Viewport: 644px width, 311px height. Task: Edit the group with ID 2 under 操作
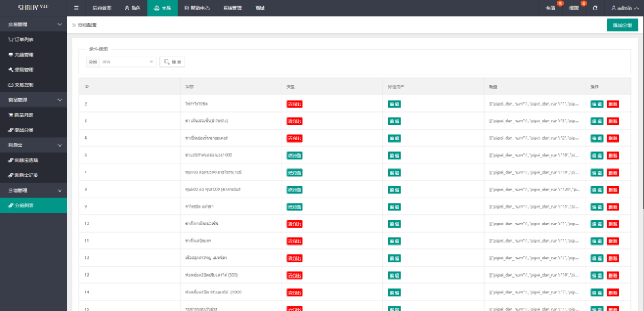pyautogui.click(x=597, y=104)
